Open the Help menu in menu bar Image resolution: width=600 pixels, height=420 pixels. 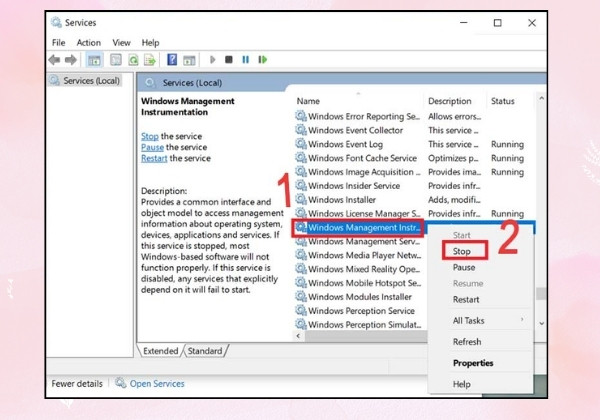point(150,42)
